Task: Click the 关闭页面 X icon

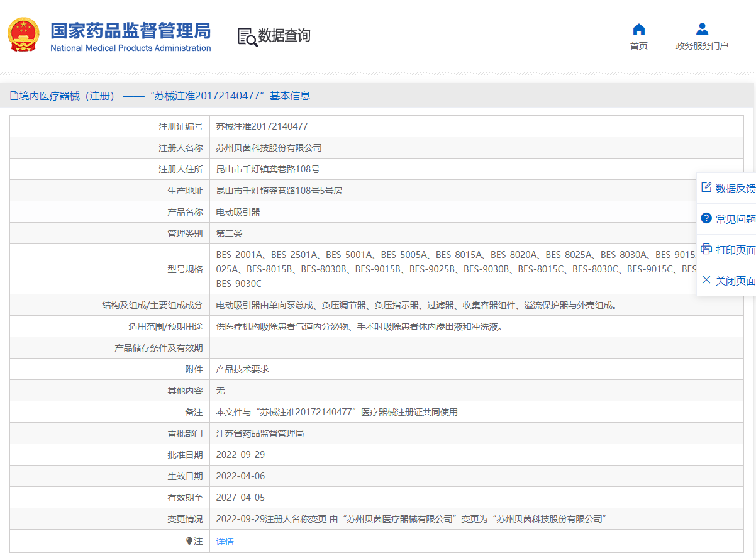Action: coord(706,280)
